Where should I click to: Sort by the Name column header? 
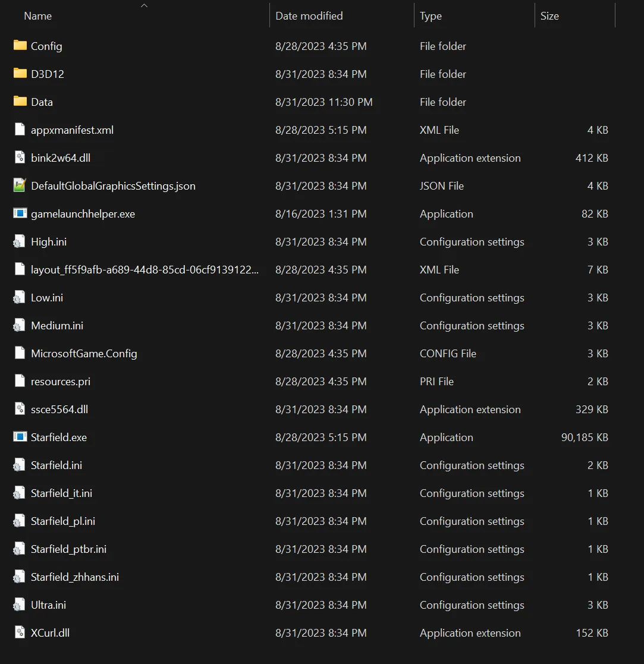pyautogui.click(x=37, y=16)
